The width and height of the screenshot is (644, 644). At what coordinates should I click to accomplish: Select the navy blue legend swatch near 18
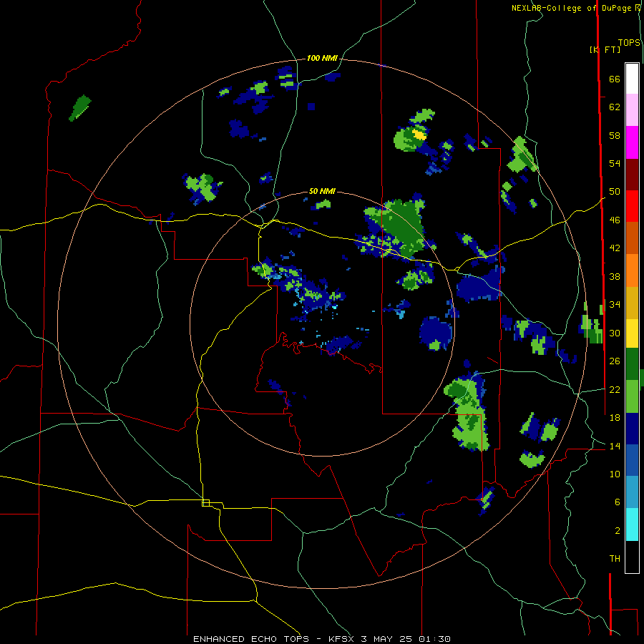(x=632, y=429)
